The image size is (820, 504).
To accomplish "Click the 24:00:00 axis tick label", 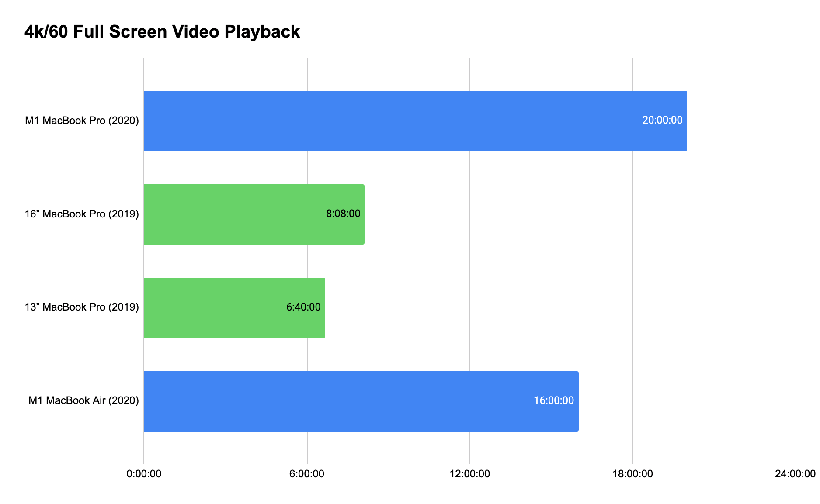I will point(795,474).
